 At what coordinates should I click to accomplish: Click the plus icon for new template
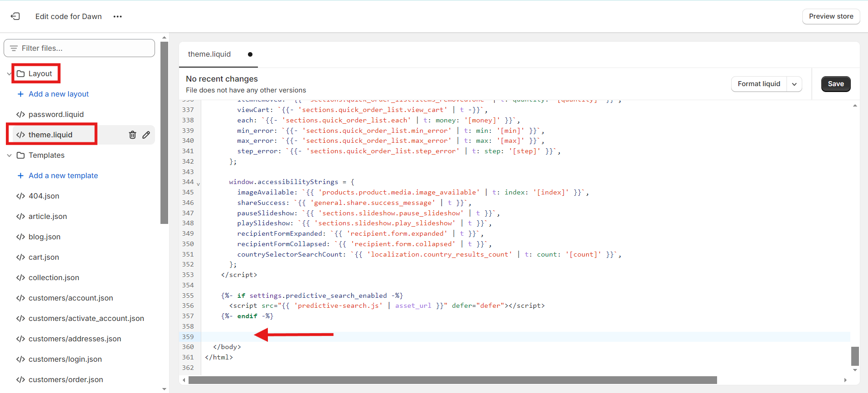point(20,175)
